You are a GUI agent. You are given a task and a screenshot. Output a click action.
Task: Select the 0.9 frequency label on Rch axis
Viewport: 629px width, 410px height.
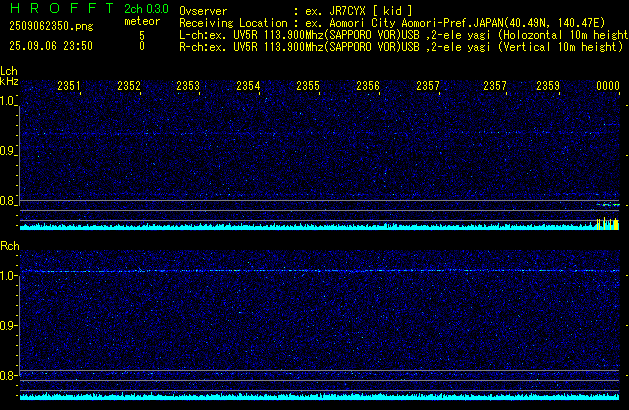point(7,326)
